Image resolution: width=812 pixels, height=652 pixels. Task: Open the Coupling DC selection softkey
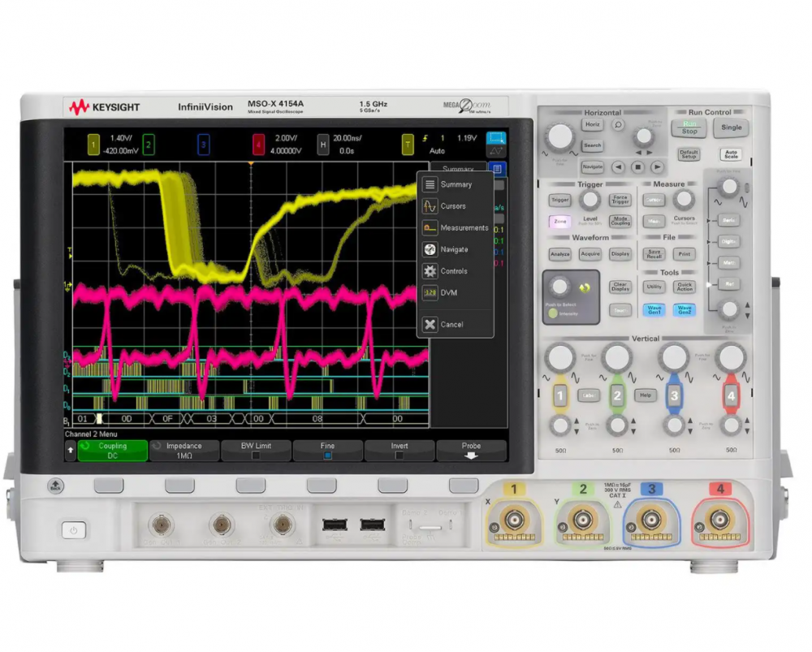point(113,451)
